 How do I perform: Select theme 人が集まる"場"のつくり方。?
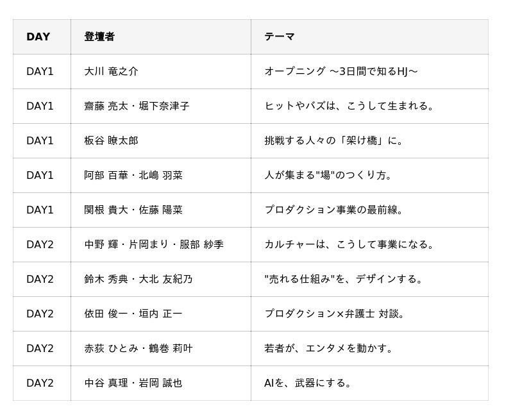click(328, 175)
